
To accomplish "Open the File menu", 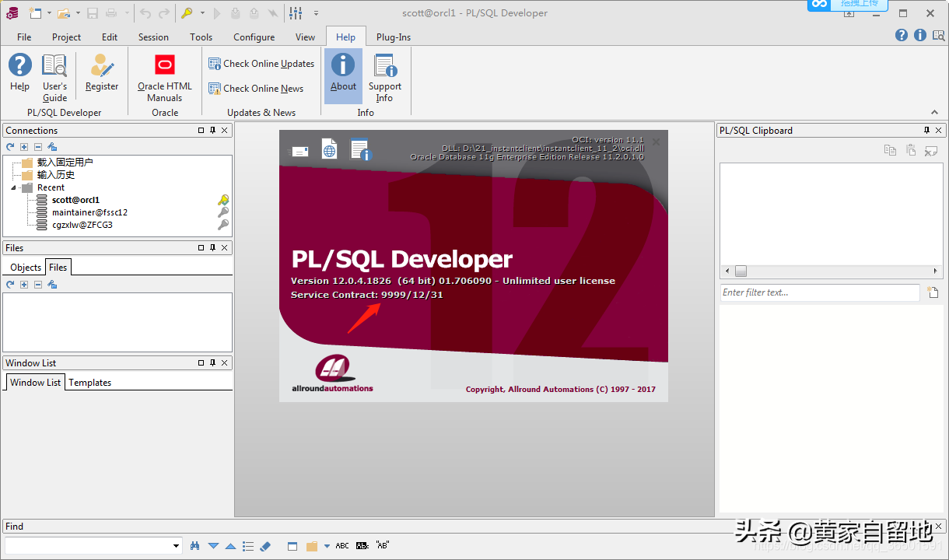I will [x=24, y=37].
